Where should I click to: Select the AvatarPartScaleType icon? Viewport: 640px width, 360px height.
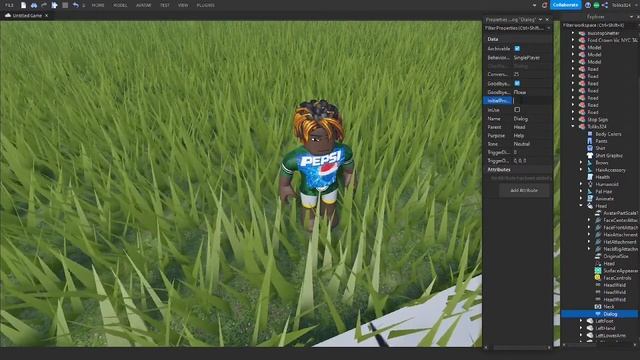(598, 213)
